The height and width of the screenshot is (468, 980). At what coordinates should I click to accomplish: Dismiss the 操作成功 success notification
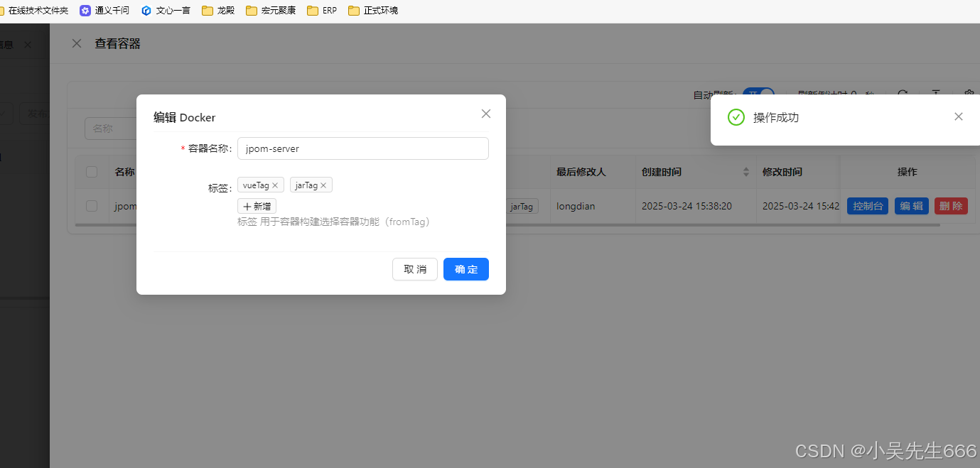pos(958,116)
